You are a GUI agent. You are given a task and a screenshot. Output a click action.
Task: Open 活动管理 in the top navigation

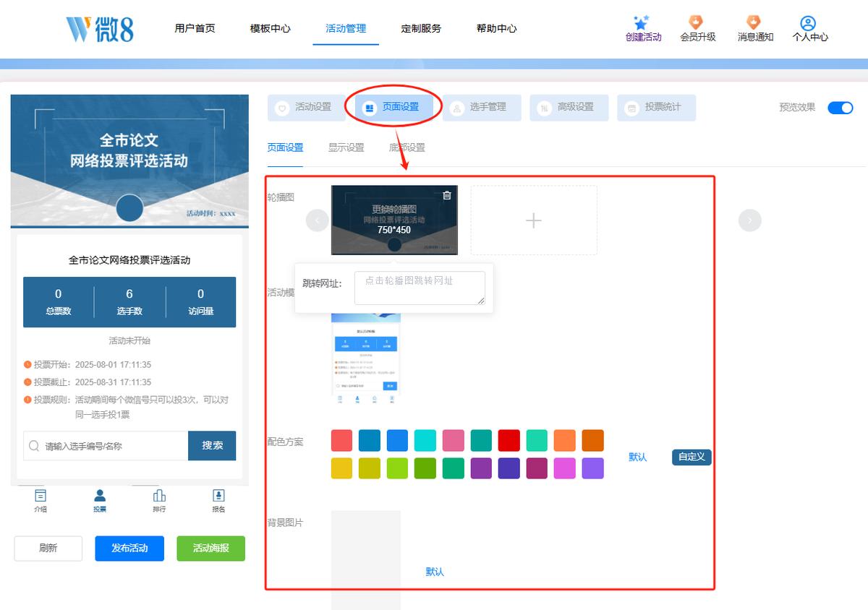(346, 28)
